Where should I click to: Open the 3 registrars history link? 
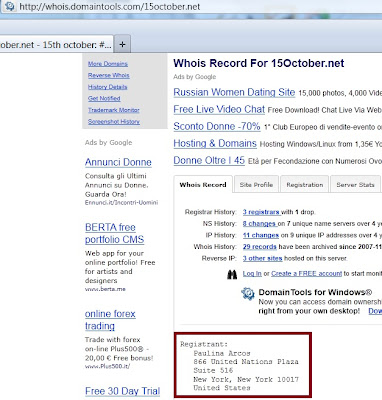261,212
